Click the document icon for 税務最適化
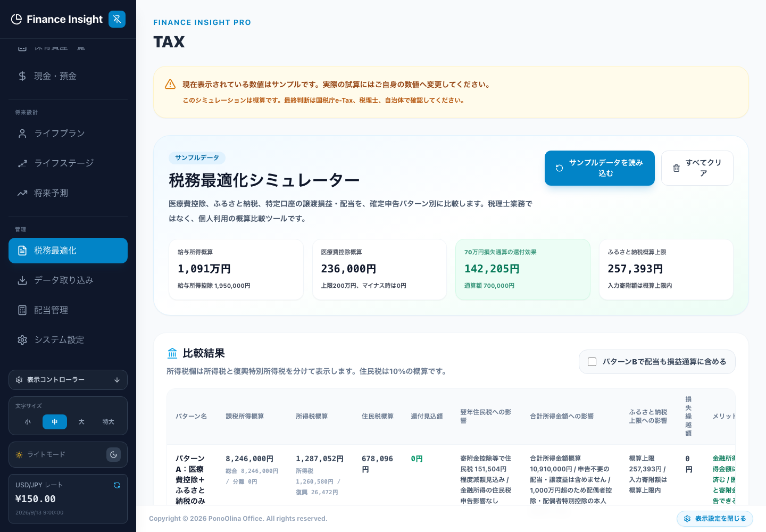 [x=22, y=251]
